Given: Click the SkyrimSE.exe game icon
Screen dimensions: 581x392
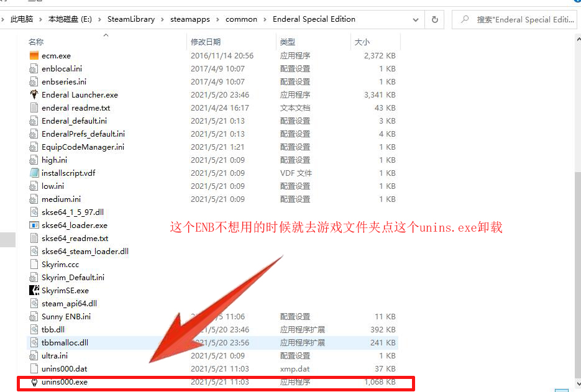Looking at the screenshot, I should pyautogui.click(x=34, y=291).
